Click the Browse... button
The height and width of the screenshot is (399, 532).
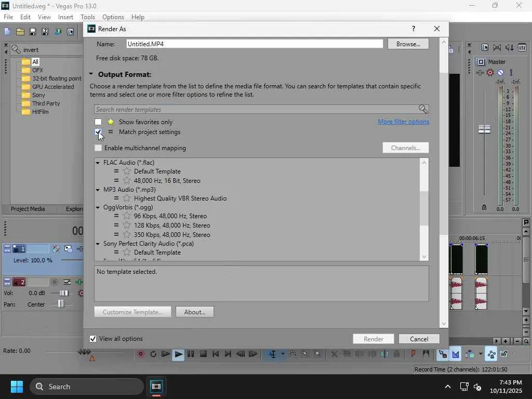408,44
